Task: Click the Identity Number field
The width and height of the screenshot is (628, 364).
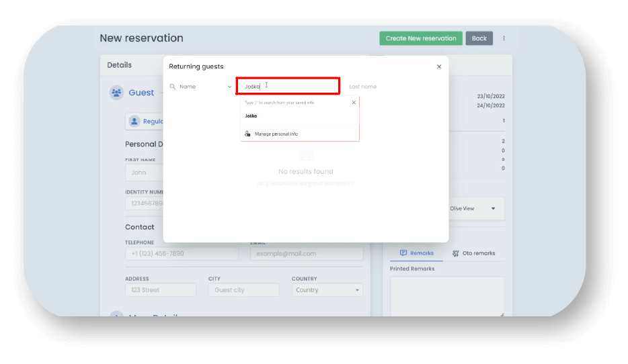Action: [145, 203]
